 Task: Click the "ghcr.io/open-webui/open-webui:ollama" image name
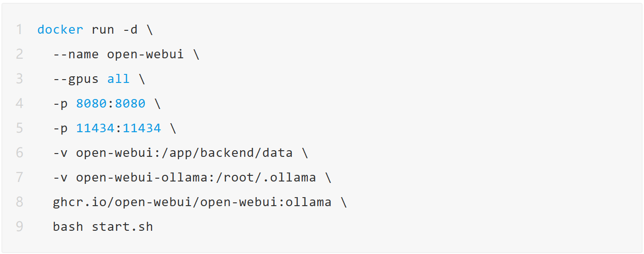pyautogui.click(x=192, y=202)
